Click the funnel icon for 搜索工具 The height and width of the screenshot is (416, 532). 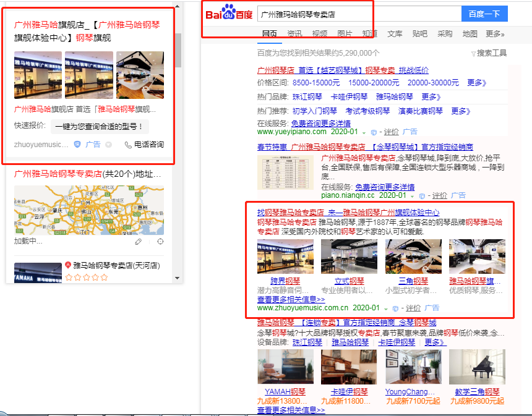pos(473,54)
